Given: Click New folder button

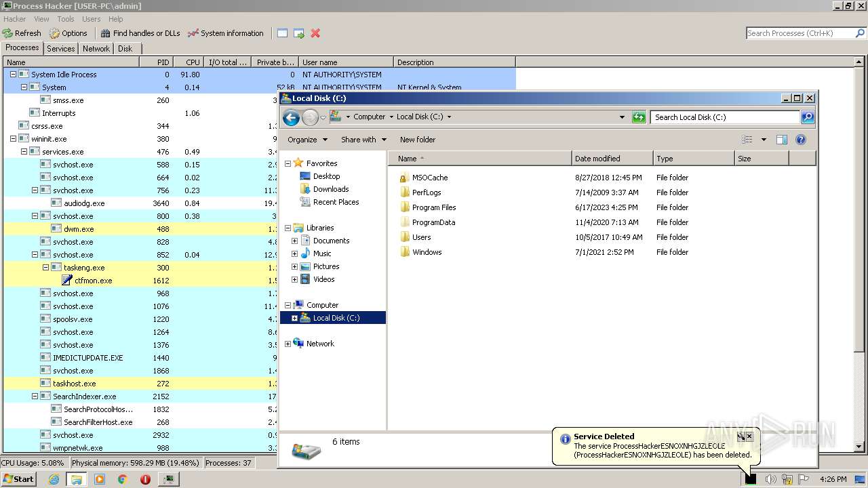Looking at the screenshot, I should point(418,140).
